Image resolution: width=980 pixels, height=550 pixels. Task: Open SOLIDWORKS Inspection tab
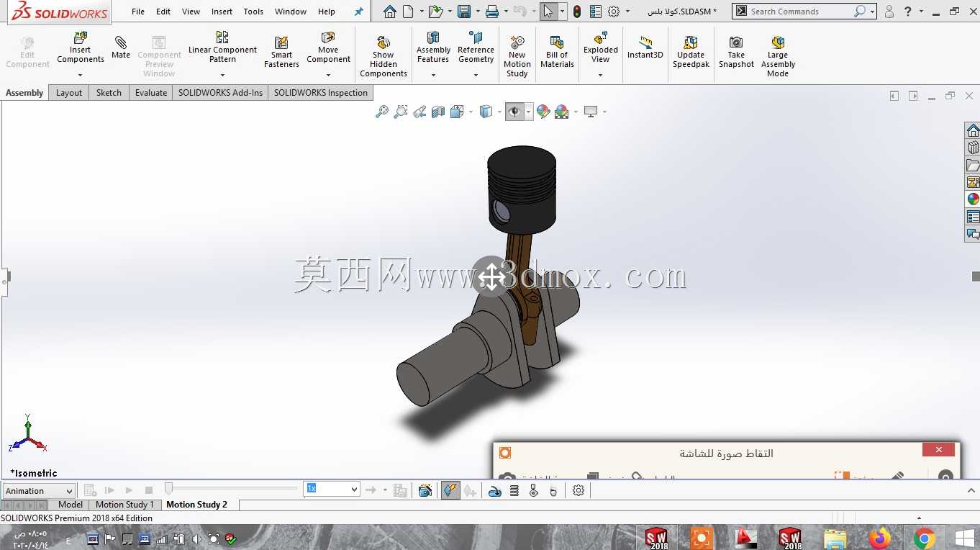coord(320,93)
